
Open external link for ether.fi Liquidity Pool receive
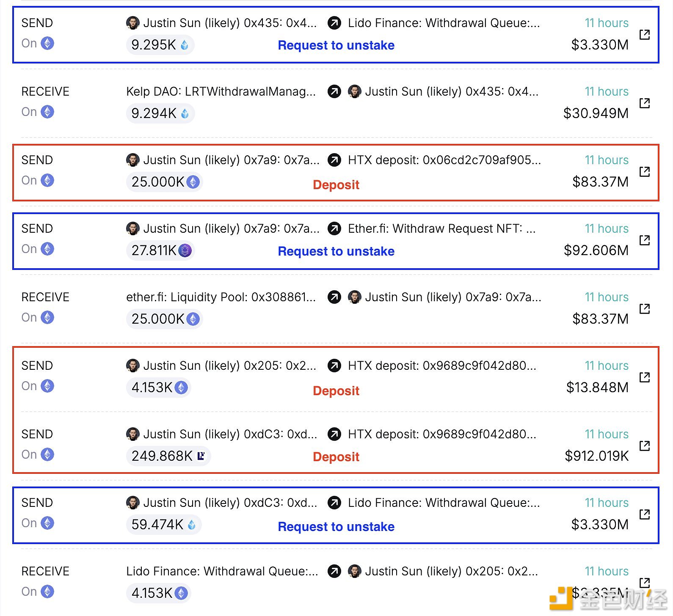click(644, 308)
